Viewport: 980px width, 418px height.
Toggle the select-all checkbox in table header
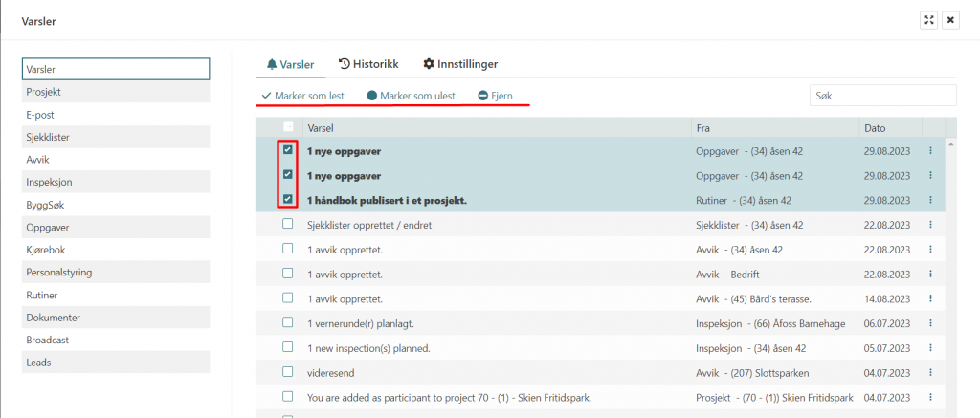click(x=288, y=127)
